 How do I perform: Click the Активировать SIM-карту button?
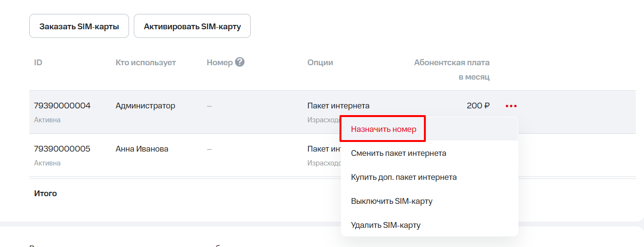192,26
